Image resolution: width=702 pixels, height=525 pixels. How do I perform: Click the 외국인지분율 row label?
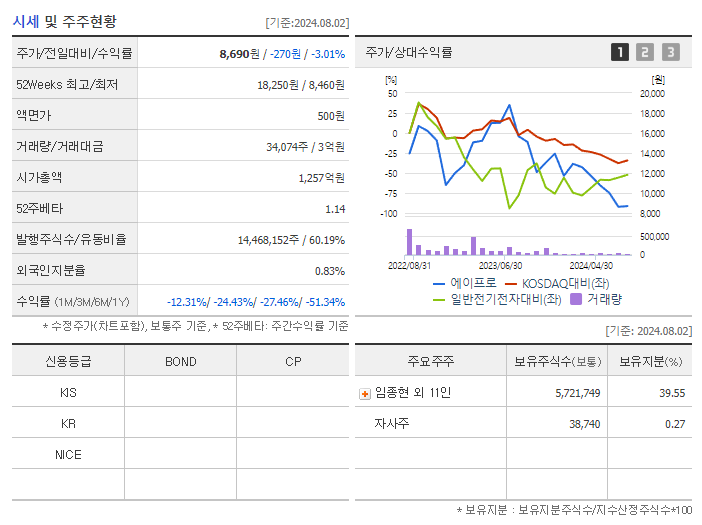[51, 270]
